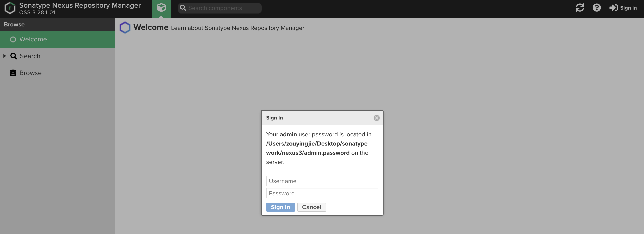This screenshot has height=234, width=644.
Task: Expand the Search tree node arrow
Action: pyautogui.click(x=4, y=56)
